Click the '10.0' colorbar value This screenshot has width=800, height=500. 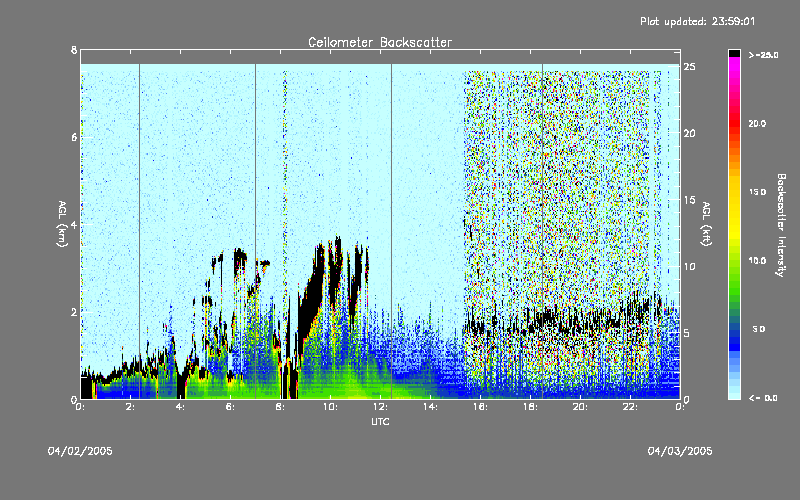click(x=757, y=261)
